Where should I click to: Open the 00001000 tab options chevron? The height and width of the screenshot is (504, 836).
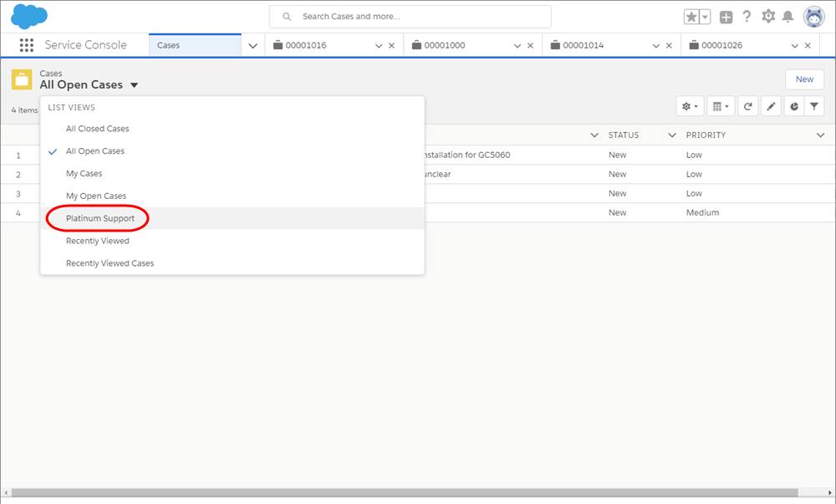click(x=517, y=46)
